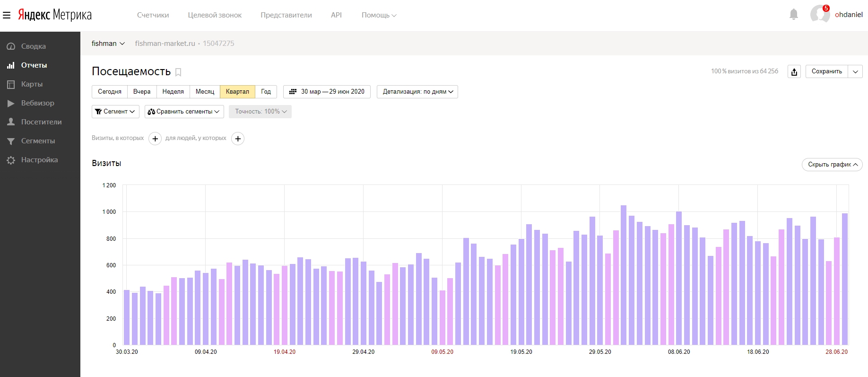Expand the Помощь menu
The image size is (868, 377).
click(379, 15)
